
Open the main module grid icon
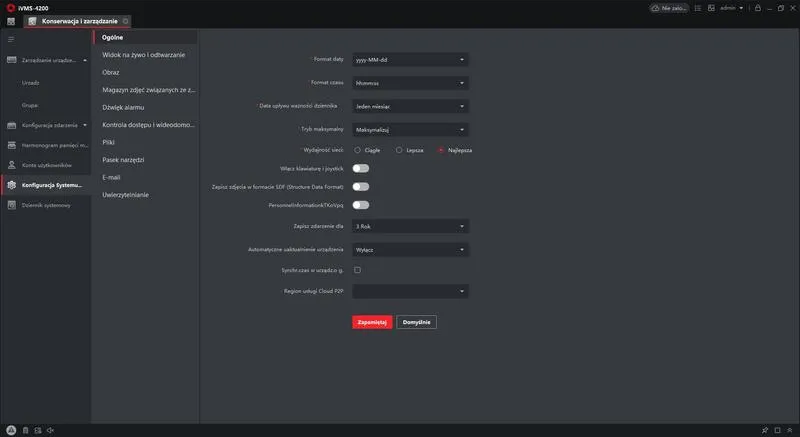[11, 21]
